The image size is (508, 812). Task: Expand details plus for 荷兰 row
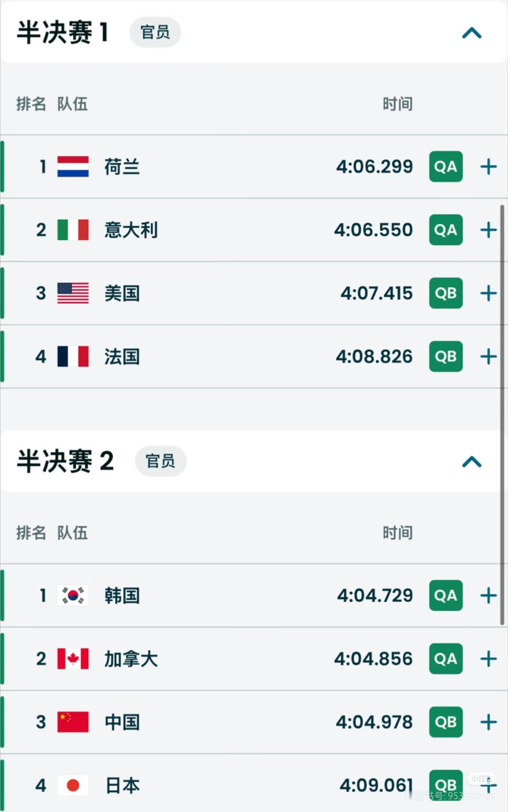488,166
